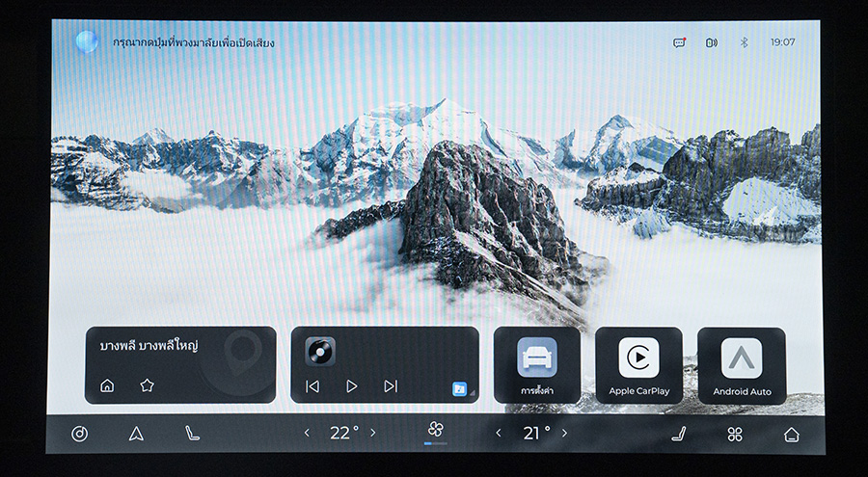Launch Apple CarPlay
Screen dimensions: 868x477
click(638, 365)
